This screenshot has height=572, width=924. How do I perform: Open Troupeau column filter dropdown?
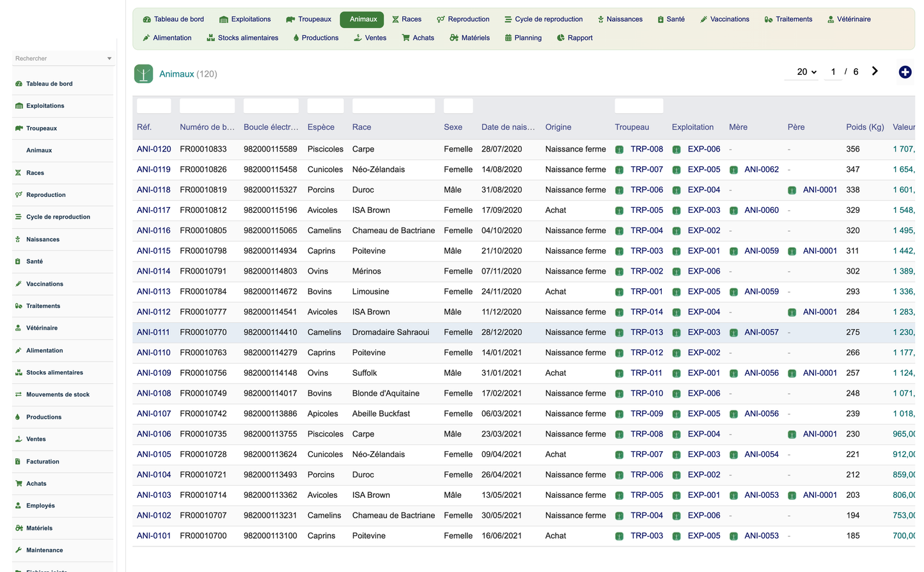coord(639,106)
